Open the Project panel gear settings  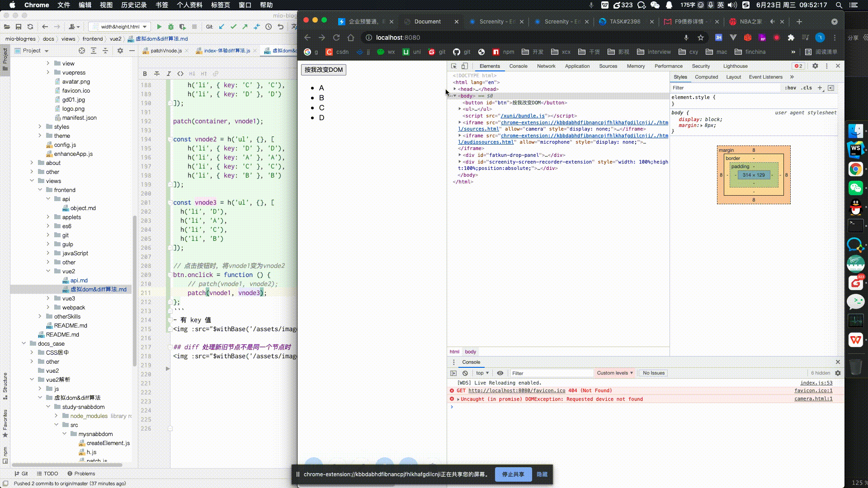pyautogui.click(x=120, y=51)
